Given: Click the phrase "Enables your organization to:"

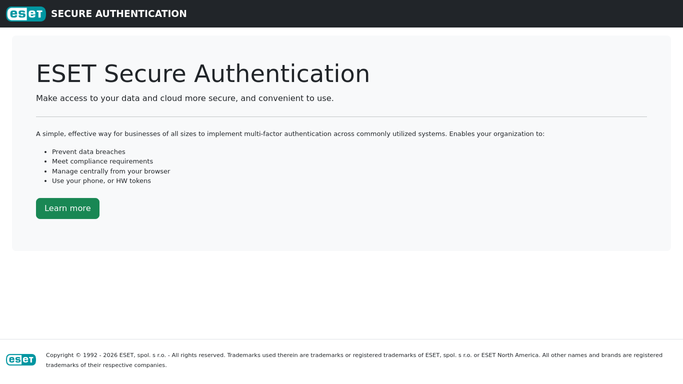Looking at the screenshot, I should 497,134.
